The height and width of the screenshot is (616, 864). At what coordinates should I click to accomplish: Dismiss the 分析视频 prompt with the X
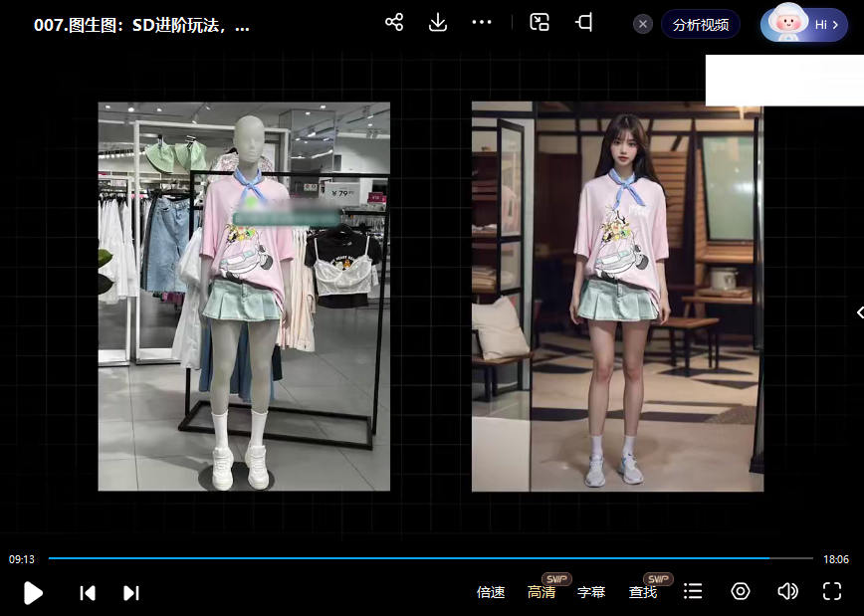643,24
